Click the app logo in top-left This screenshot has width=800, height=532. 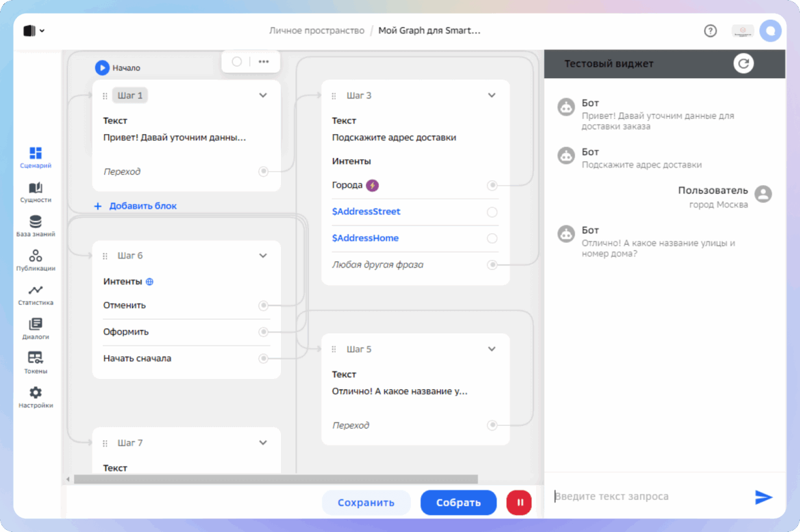point(29,31)
